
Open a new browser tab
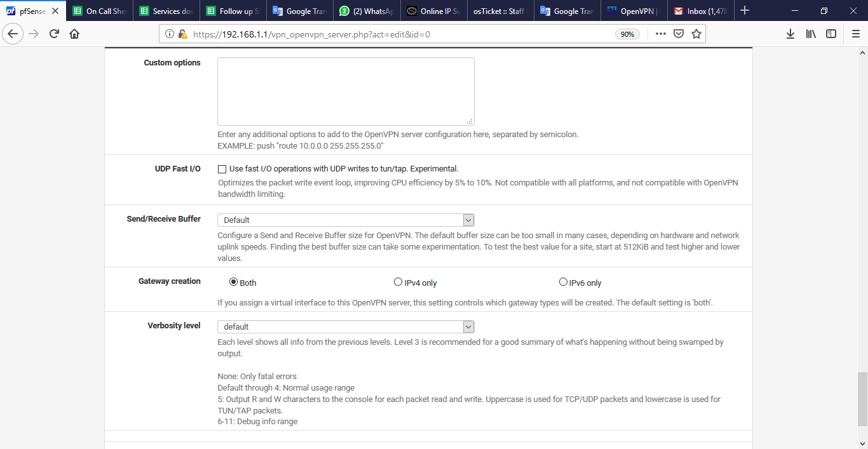pyautogui.click(x=745, y=11)
